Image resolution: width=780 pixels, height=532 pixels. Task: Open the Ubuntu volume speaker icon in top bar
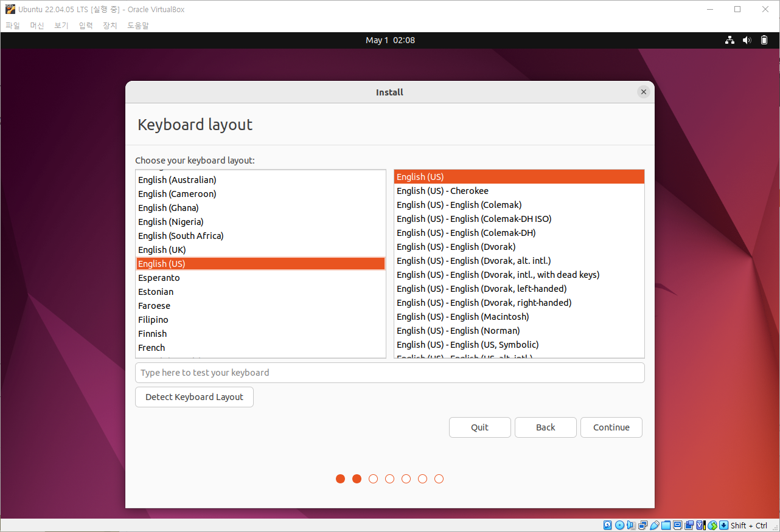coord(747,40)
